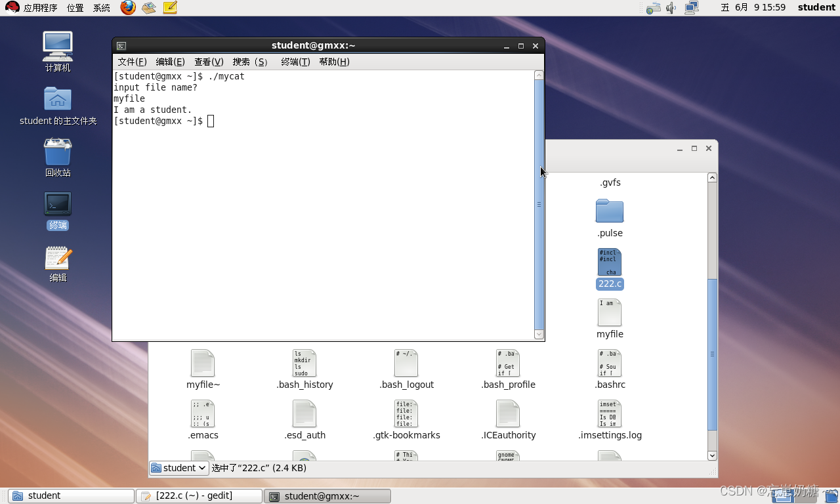Click the network connection tray icon
This screenshot has height=504, width=840.
(691, 8)
